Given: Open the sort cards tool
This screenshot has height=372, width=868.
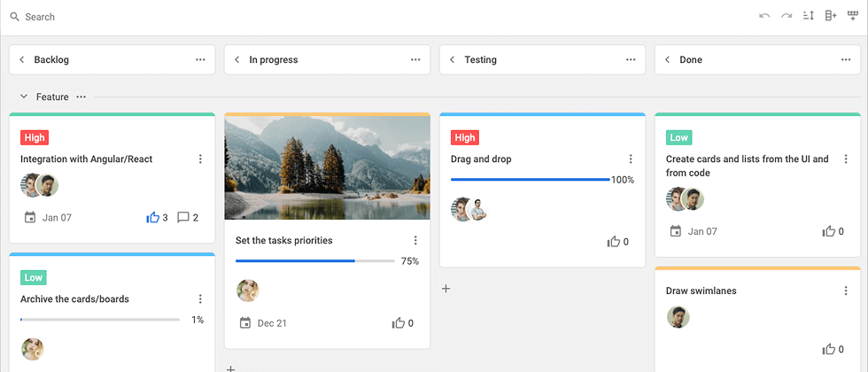Looking at the screenshot, I should pos(809,16).
